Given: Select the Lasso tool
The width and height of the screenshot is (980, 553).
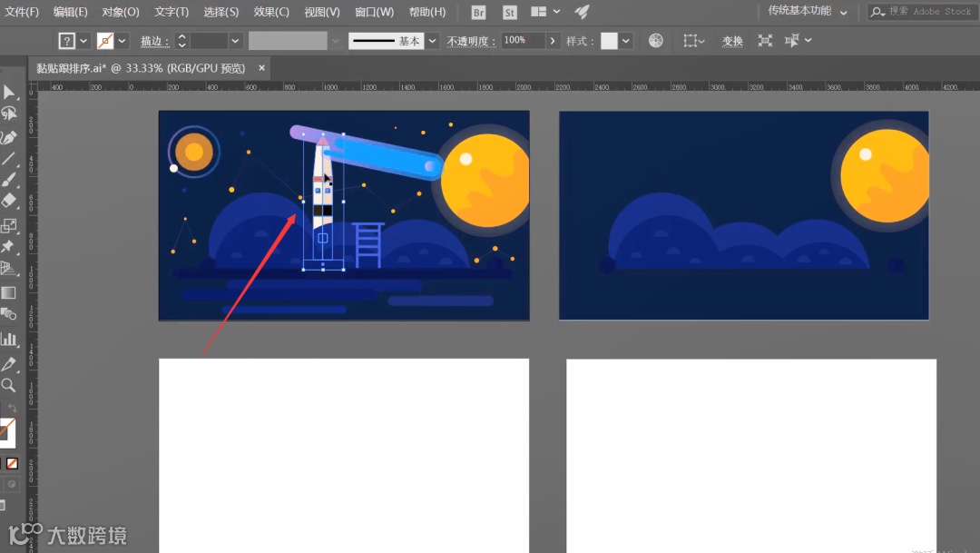Looking at the screenshot, I should 9,114.
